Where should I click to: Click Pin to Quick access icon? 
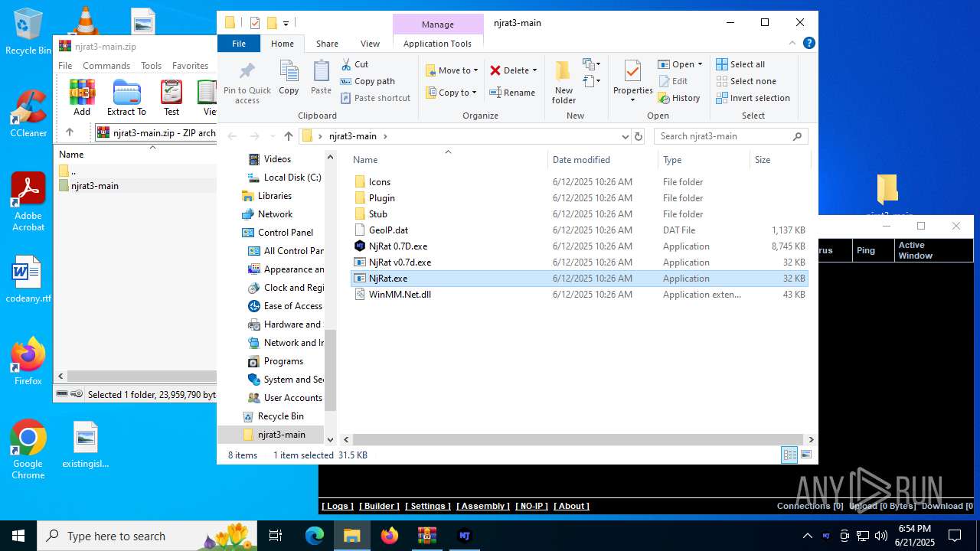pos(247,83)
